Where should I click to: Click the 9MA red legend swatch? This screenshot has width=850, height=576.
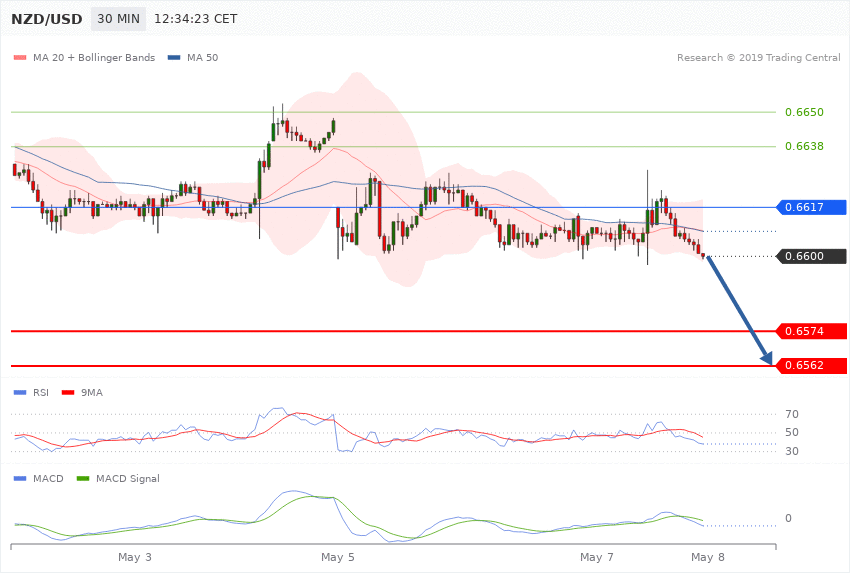(68, 392)
